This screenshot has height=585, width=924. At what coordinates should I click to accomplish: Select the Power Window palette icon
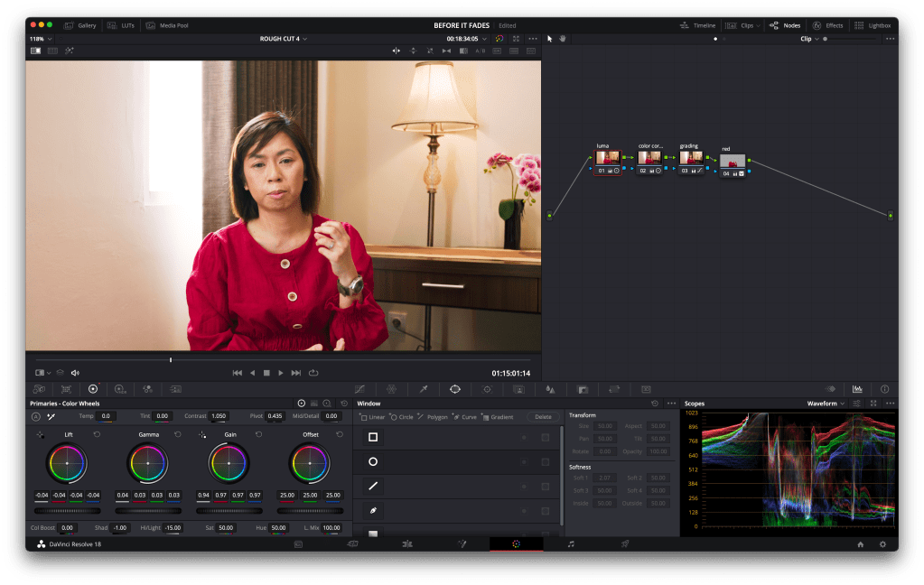click(x=455, y=389)
